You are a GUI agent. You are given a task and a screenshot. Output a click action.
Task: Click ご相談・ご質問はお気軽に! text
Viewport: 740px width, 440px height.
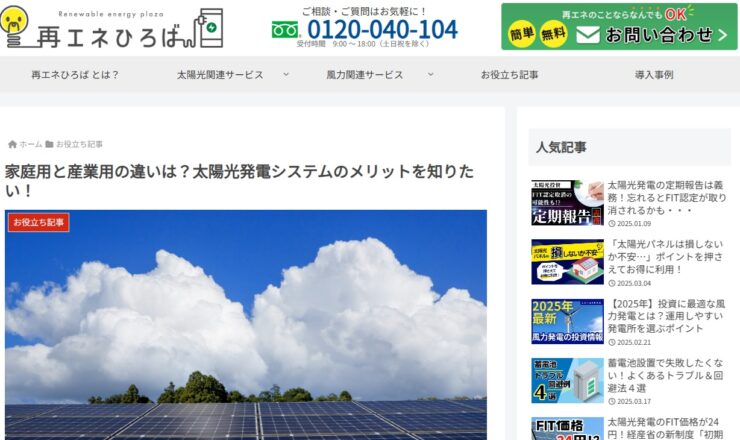[x=364, y=11]
